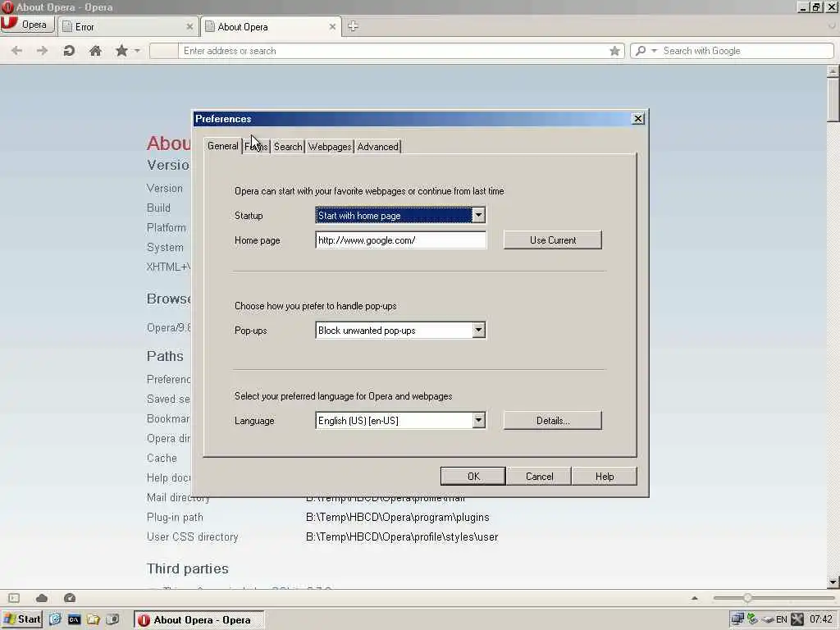
Task: Click the Opera Link cloud icon
Action: (42, 598)
